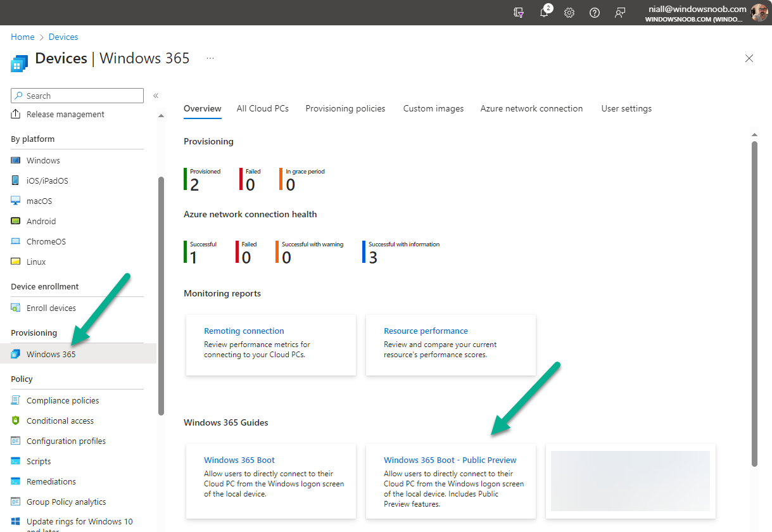Open Windows 365 Boot - Public Preview guide
This screenshot has height=532, width=772.
click(x=450, y=460)
